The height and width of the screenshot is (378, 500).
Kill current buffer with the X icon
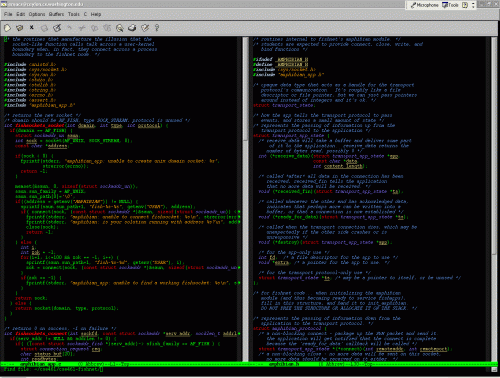(32, 27)
